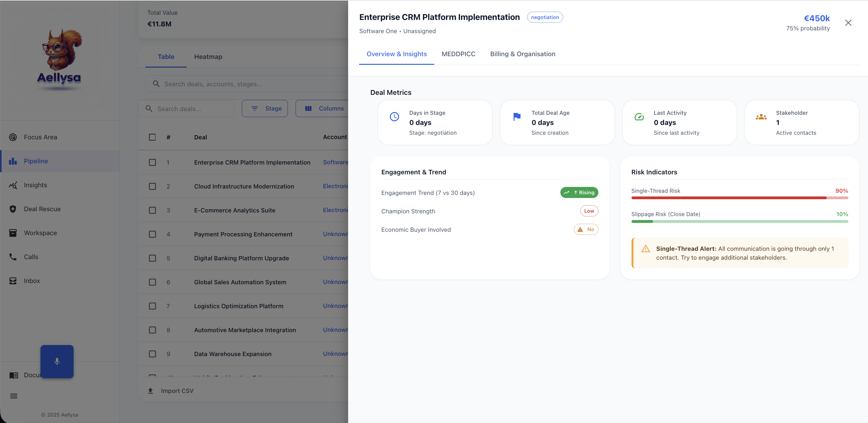Open the Calls panel
Viewport: 868px width, 423px height.
click(x=31, y=257)
